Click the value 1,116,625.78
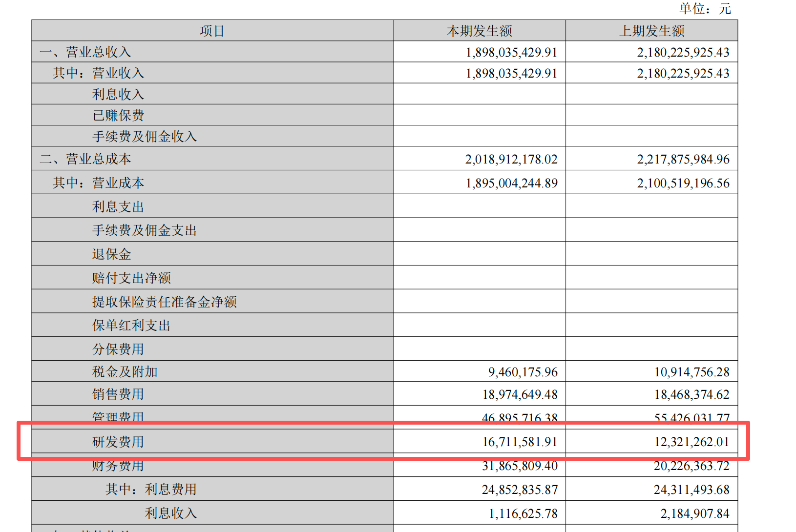The height and width of the screenshot is (532, 796). (523, 513)
